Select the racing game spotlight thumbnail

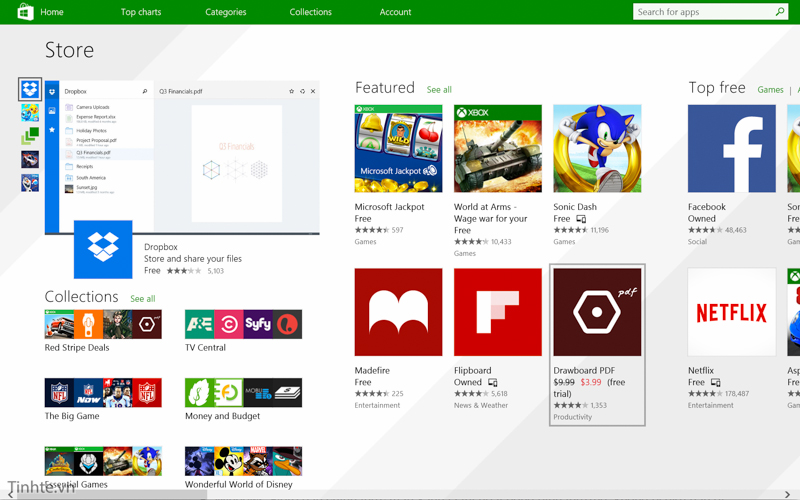coord(30,160)
